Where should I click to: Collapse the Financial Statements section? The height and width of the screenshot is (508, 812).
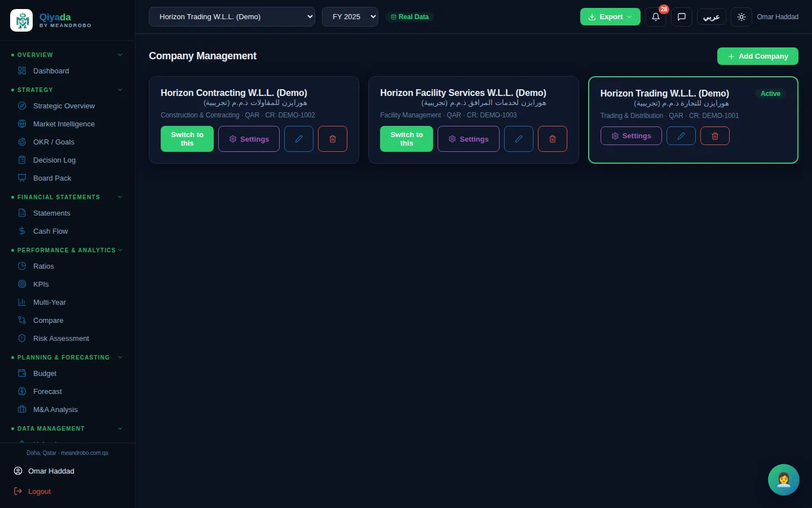[120, 197]
